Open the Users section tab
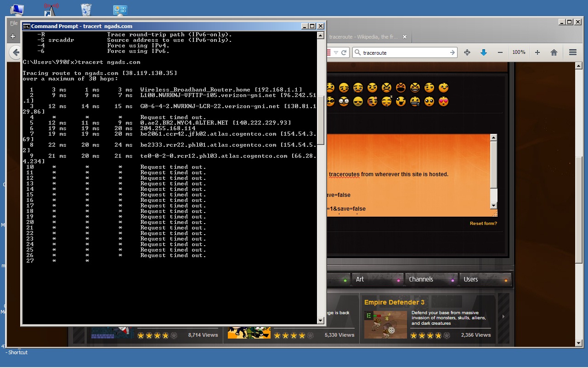Screen dimensions: 588x368 click(x=486, y=279)
